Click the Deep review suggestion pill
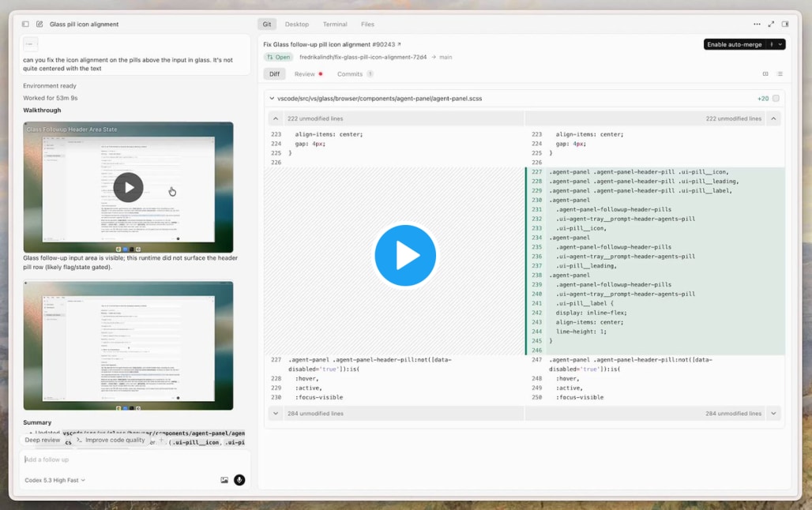This screenshot has width=812, height=510. coord(43,440)
